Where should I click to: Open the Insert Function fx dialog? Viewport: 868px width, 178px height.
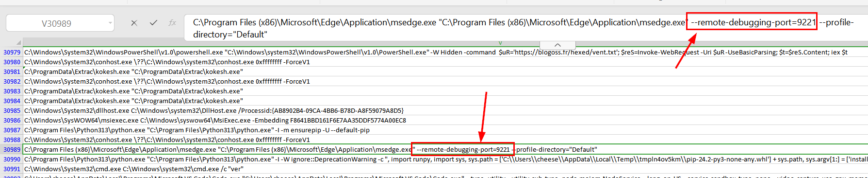(x=172, y=23)
